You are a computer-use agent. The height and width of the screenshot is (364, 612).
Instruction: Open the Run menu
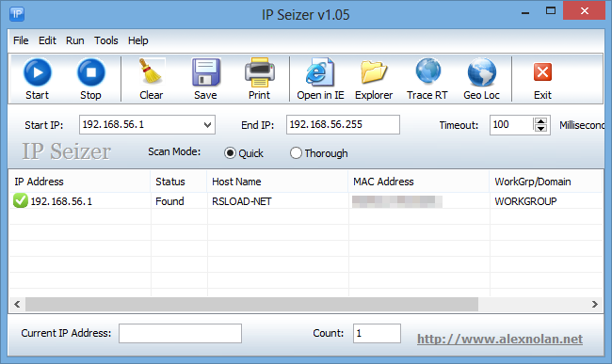[x=75, y=40]
